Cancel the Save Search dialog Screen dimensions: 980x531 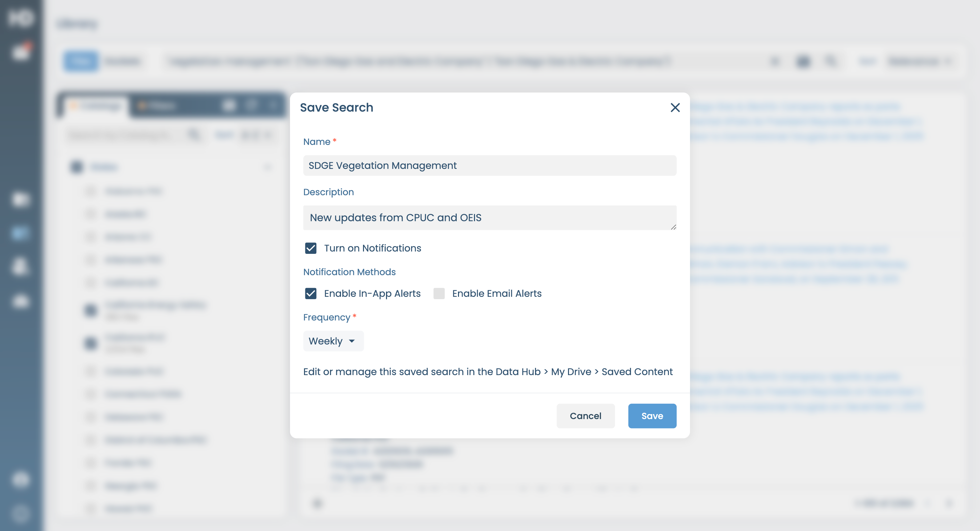tap(585, 416)
